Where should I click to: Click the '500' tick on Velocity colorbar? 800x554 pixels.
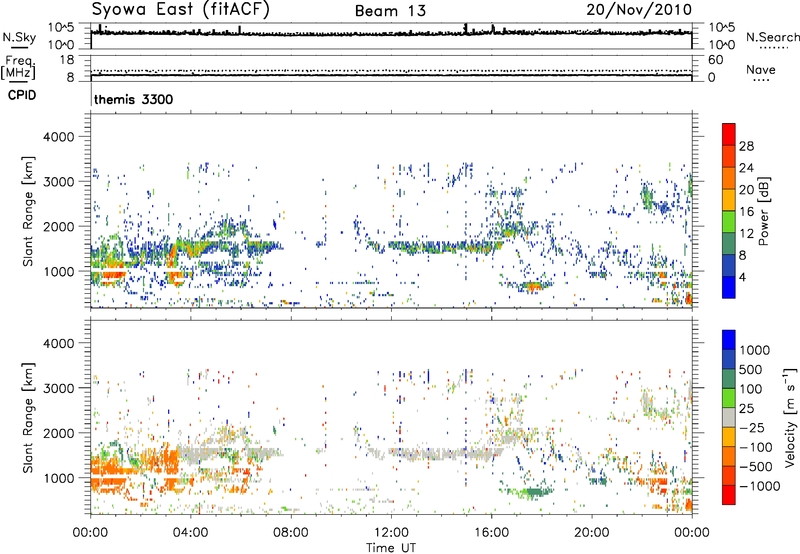pyautogui.click(x=753, y=369)
